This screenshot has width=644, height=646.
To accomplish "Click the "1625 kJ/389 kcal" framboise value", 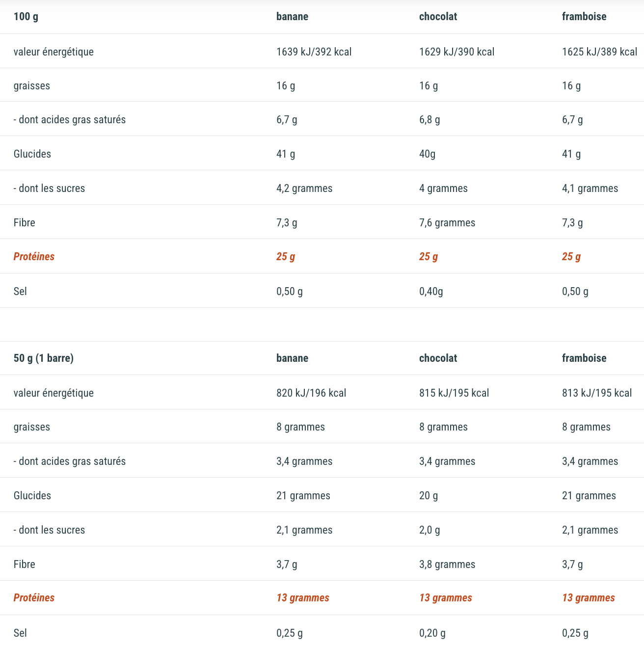I will coord(599,52).
